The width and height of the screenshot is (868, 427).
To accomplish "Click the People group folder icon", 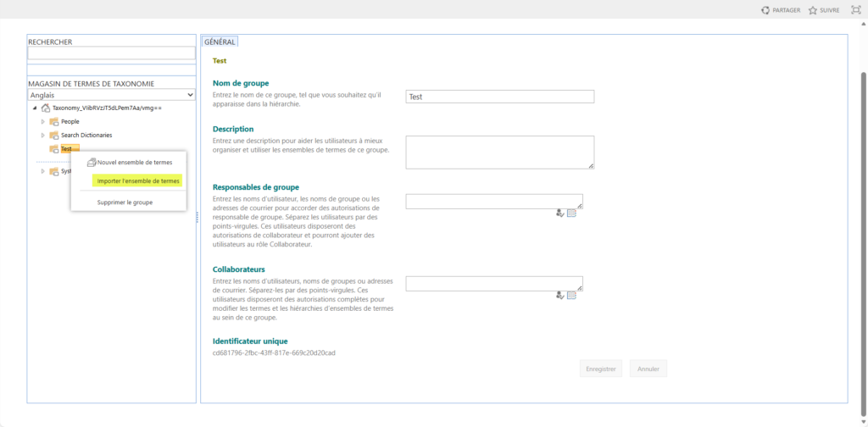I will point(54,122).
